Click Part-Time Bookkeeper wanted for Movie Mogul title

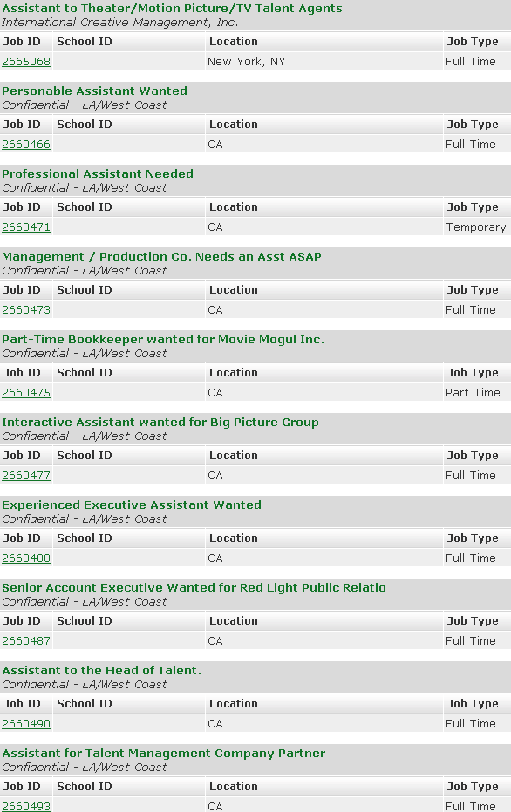163,340
